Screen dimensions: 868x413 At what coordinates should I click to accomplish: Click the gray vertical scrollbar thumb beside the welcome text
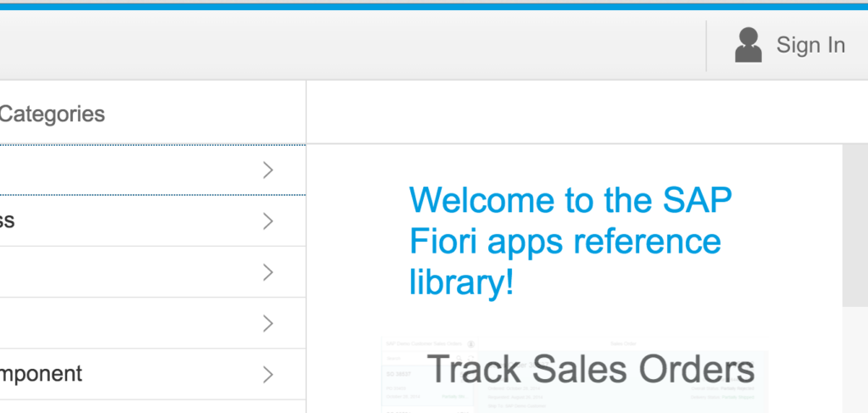click(855, 226)
